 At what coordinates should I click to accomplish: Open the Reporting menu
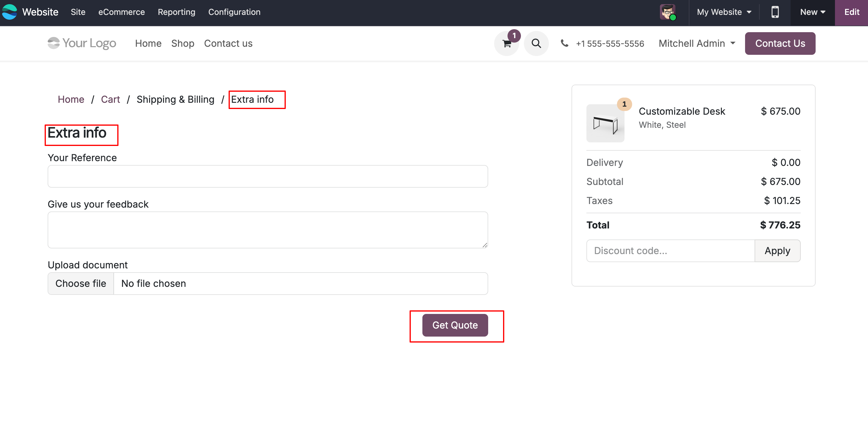pos(177,12)
